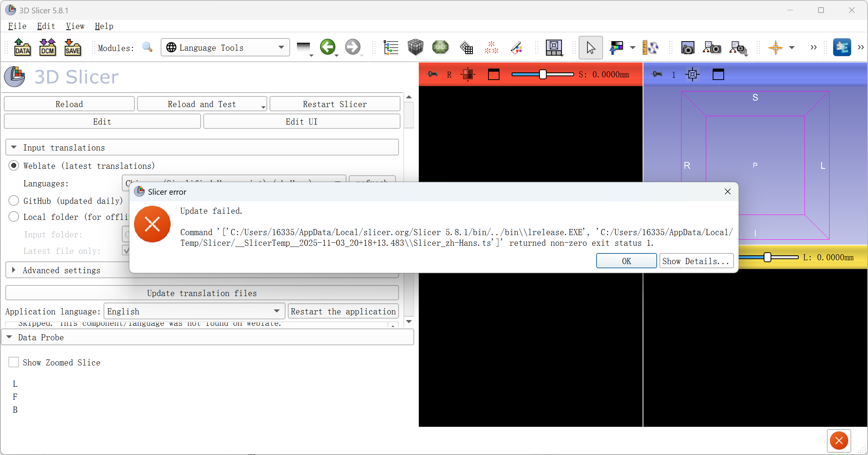The width and height of the screenshot is (868, 455).
Task: Click the Screen Capture camera icon
Action: coord(688,48)
